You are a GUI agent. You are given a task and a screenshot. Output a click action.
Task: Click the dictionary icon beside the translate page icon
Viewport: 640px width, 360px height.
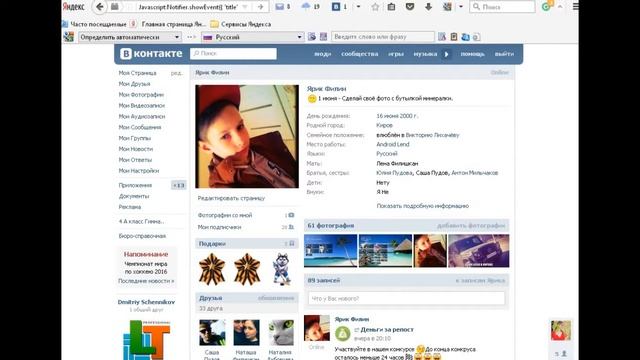coord(323,37)
